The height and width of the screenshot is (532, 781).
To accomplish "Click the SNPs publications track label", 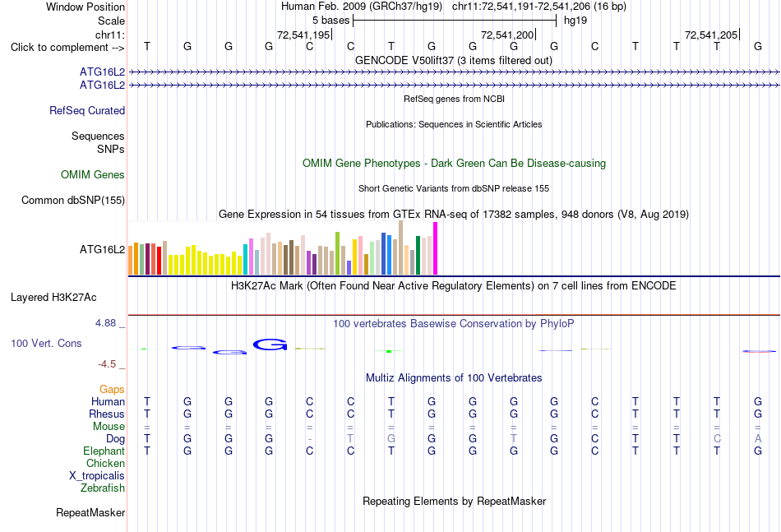I will [x=111, y=149].
